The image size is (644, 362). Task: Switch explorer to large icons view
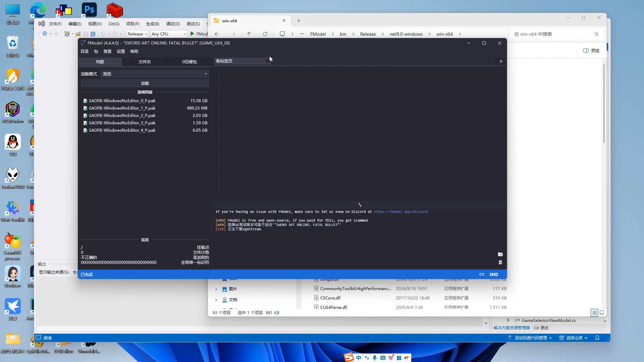tap(602, 313)
